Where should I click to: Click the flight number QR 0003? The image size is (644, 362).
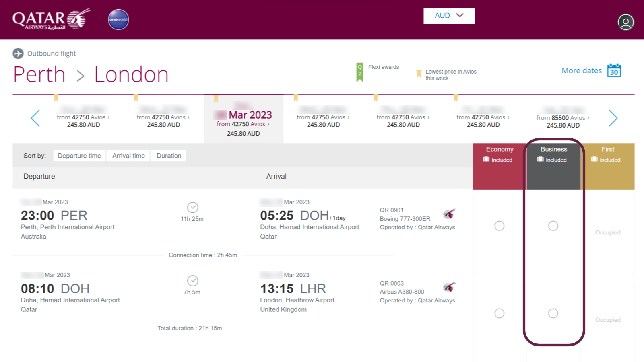click(392, 283)
